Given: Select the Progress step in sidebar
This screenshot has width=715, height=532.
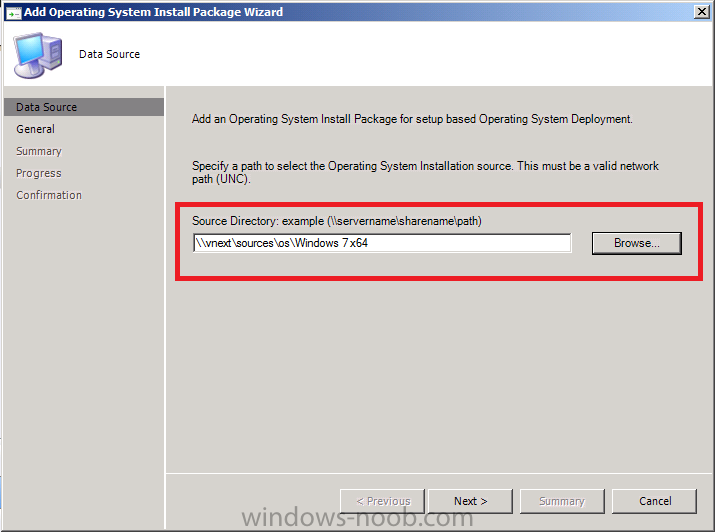Looking at the screenshot, I should 39,173.
